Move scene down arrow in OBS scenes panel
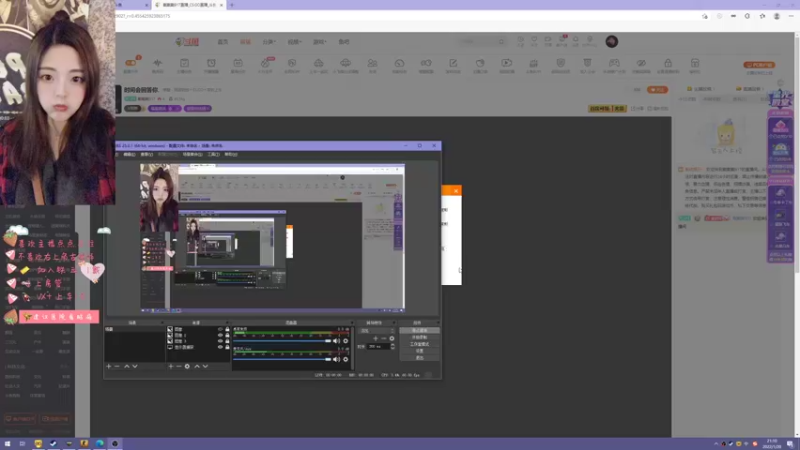Image resolution: width=800 pixels, height=450 pixels. (135, 366)
